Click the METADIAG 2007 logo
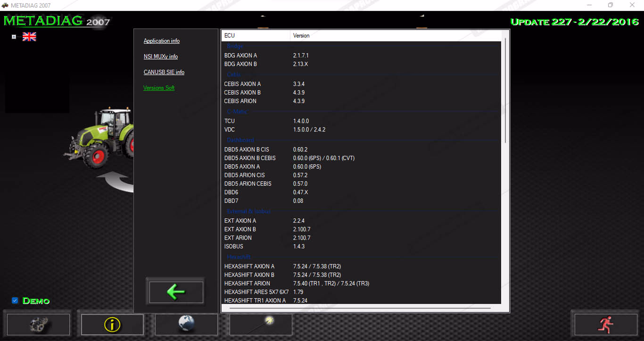644x341 pixels. click(57, 21)
